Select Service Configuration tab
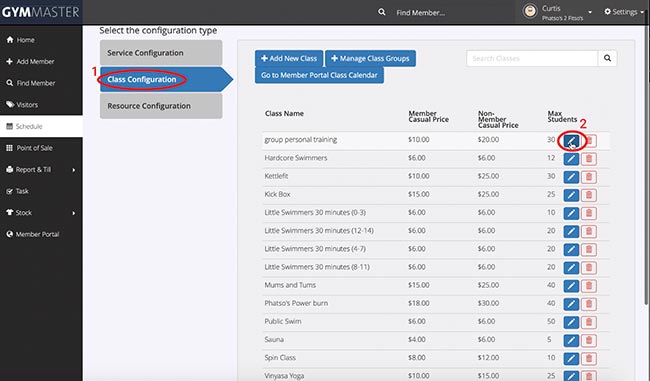 click(x=161, y=53)
